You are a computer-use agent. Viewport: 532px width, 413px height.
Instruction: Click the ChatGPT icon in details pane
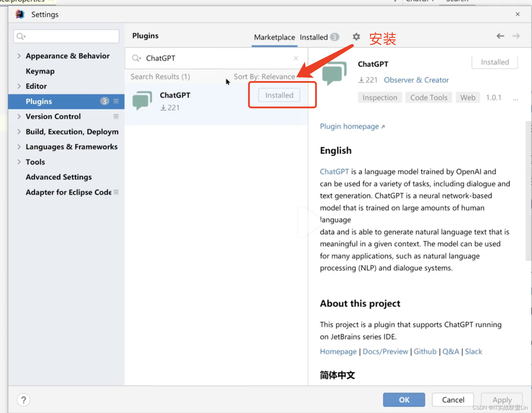334,73
